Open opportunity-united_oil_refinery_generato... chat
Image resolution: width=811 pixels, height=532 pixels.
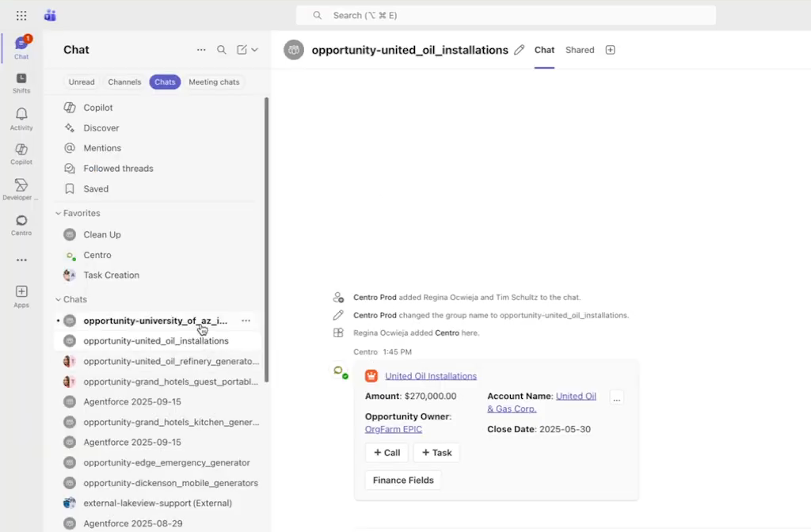pyautogui.click(x=158, y=361)
